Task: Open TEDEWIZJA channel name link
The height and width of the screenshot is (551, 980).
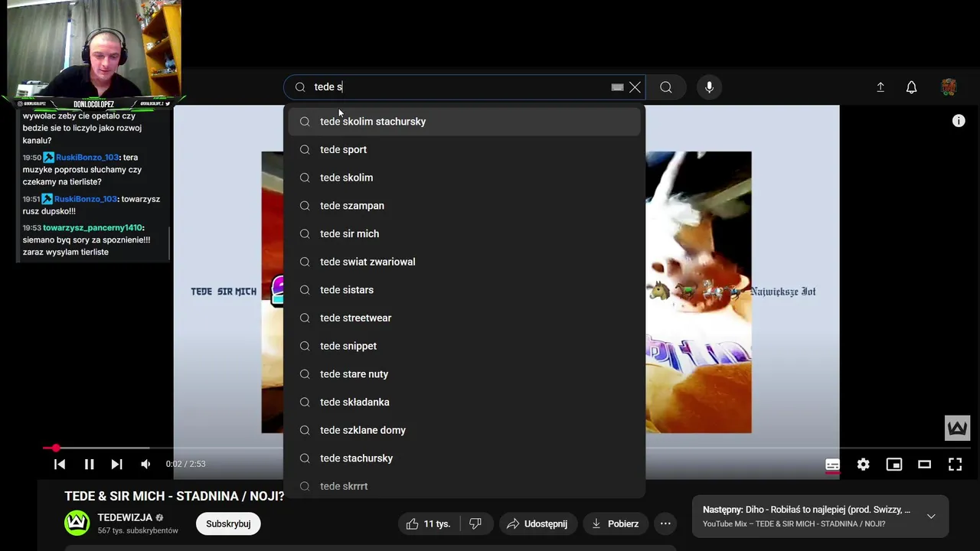Action: click(125, 517)
